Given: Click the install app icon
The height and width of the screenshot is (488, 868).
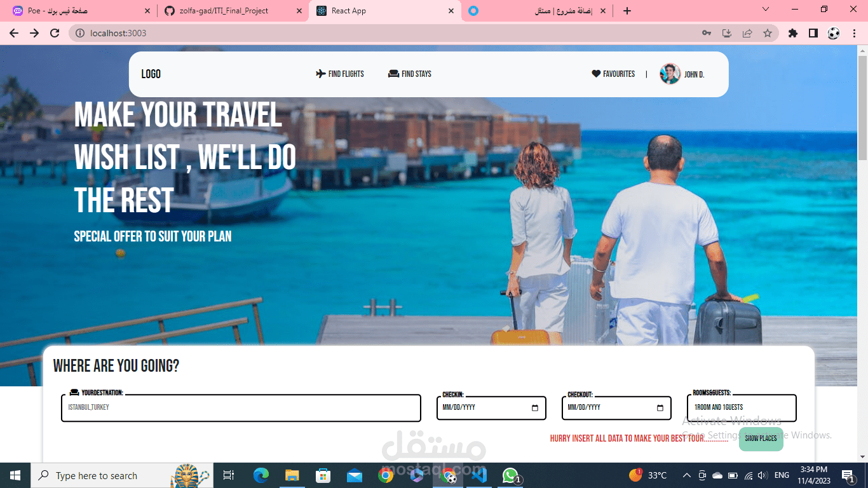Looking at the screenshot, I should pyautogui.click(x=727, y=33).
